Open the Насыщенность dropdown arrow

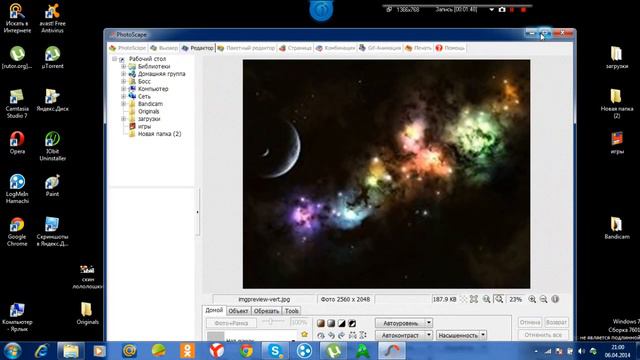(483, 335)
